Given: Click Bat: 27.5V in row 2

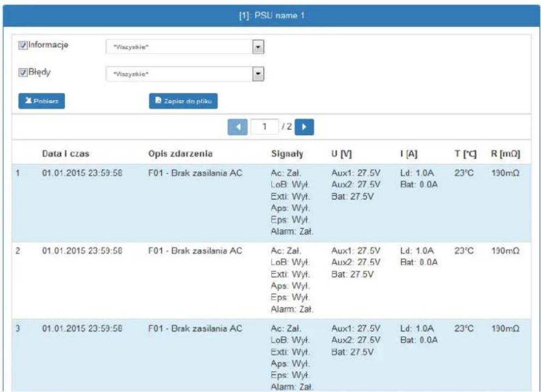Looking at the screenshot, I should click(352, 275).
